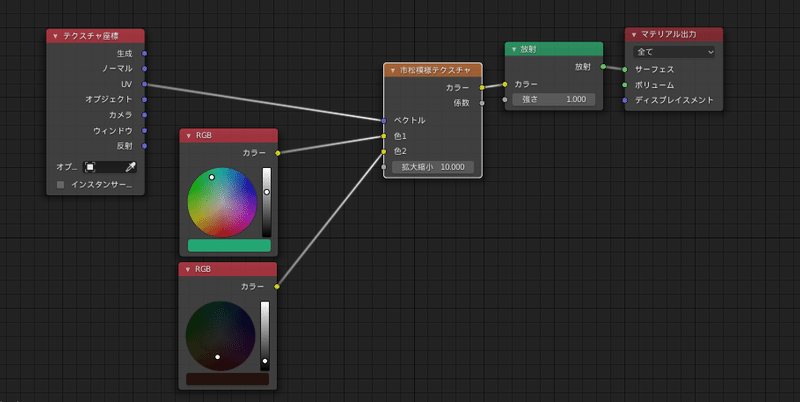The height and width of the screenshot is (402, 800).
Task: Click the サーフェス input socket
Action: (624, 69)
